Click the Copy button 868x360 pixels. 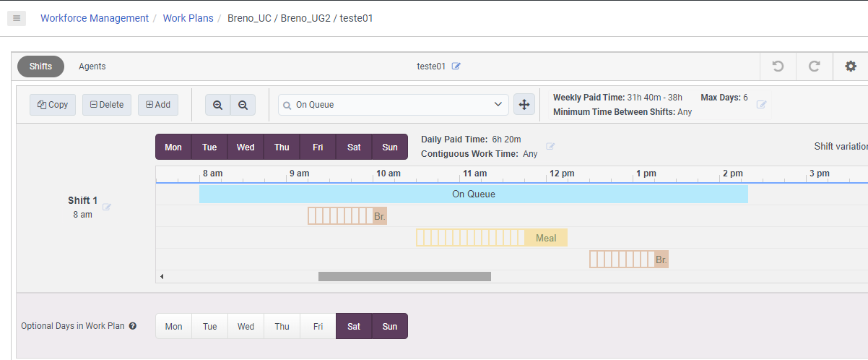pyautogui.click(x=53, y=105)
